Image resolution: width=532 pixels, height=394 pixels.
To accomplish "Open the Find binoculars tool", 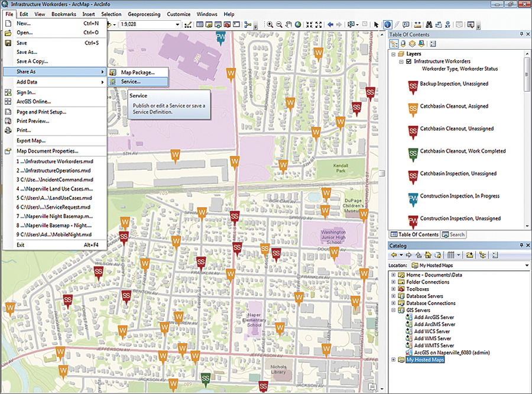I will pos(429,25).
